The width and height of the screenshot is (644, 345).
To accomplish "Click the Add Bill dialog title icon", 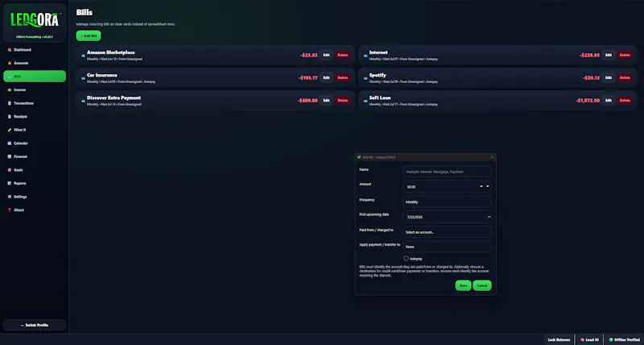I will pyautogui.click(x=359, y=157).
